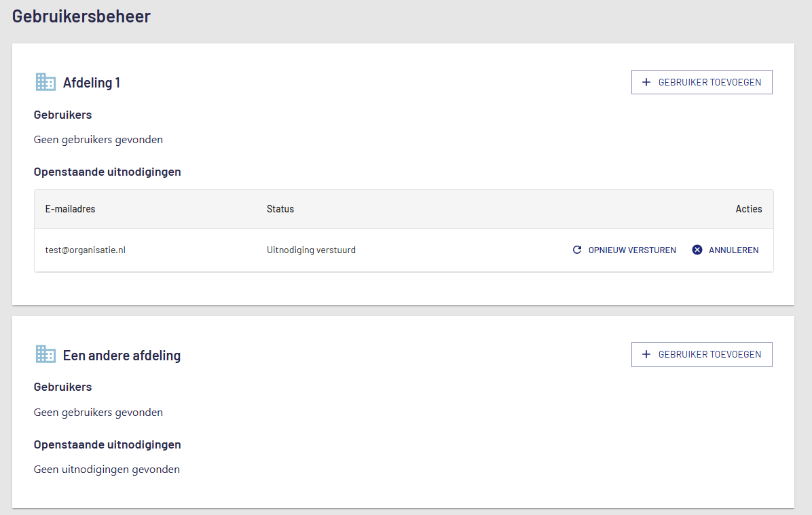The height and width of the screenshot is (515, 812).
Task: Click the Geen uitnodigingen gevonden message
Action: (107, 469)
